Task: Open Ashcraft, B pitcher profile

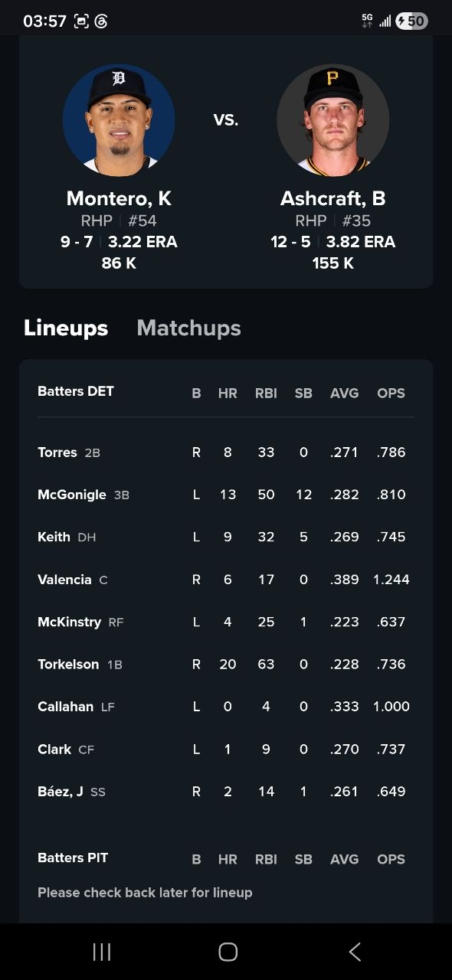Action: (333, 198)
